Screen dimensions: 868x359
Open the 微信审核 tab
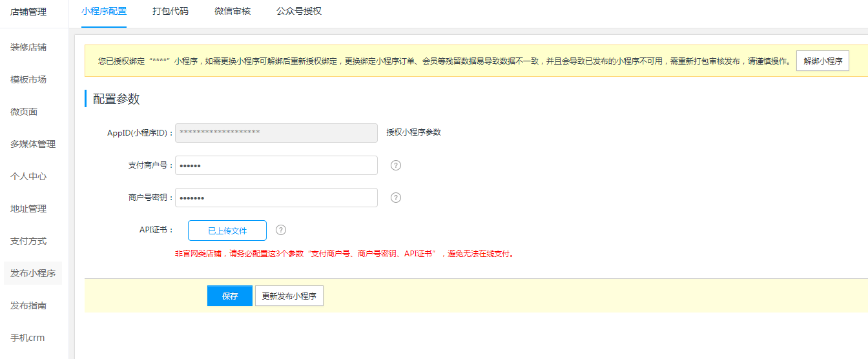click(232, 12)
